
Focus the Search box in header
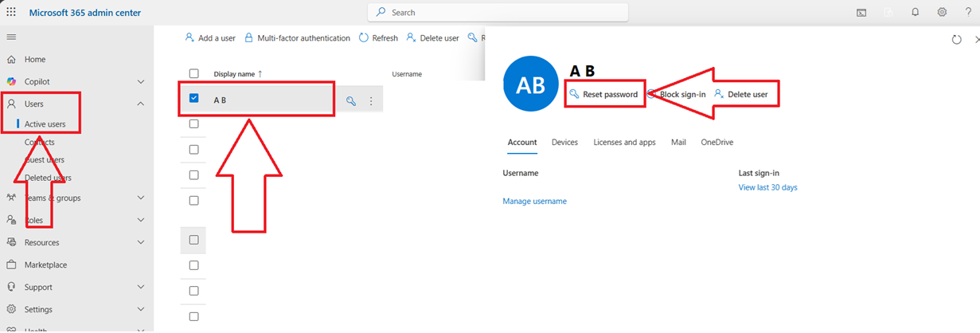pos(498,13)
